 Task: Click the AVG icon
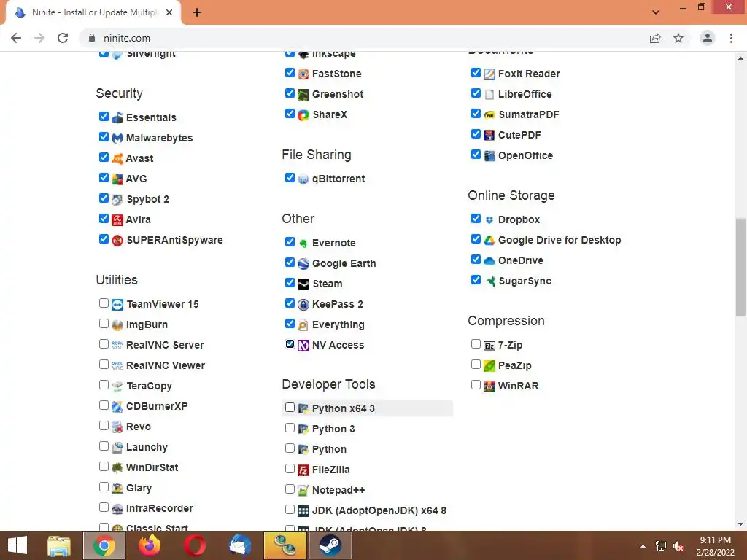pos(117,179)
